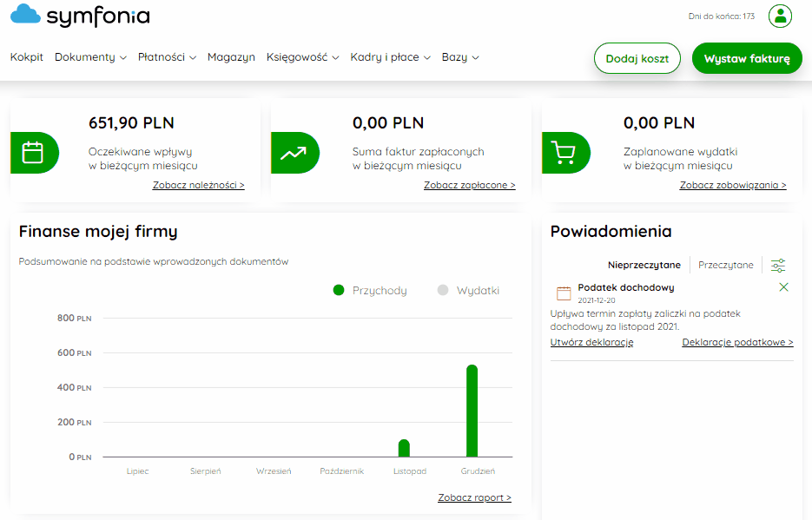This screenshot has height=520, width=812.
Task: Click the shopping cart icon on planned expenses card
Action: click(565, 153)
